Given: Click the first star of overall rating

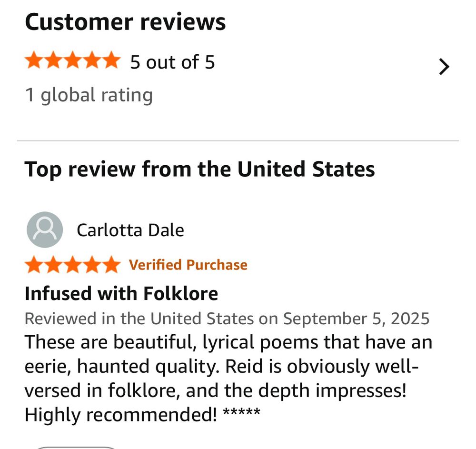Looking at the screenshot, I should (x=34, y=61).
